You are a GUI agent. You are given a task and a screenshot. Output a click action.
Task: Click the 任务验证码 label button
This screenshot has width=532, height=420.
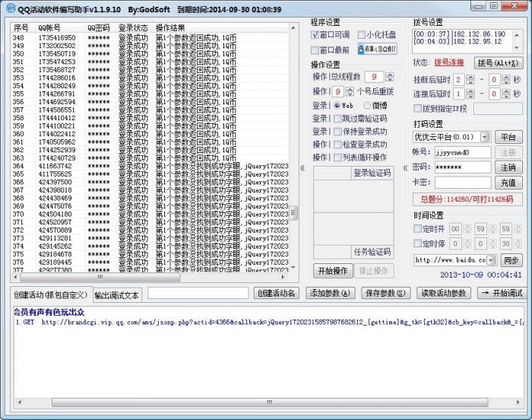click(x=372, y=252)
